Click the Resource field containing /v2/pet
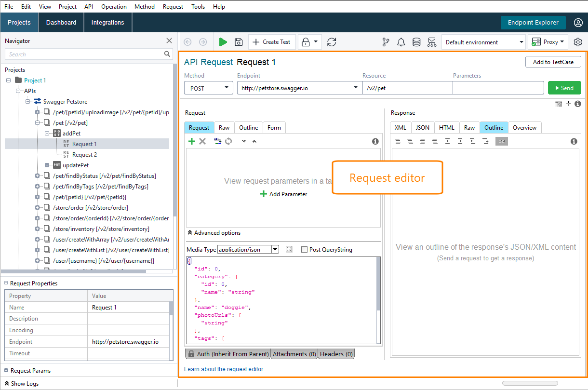 [407, 88]
